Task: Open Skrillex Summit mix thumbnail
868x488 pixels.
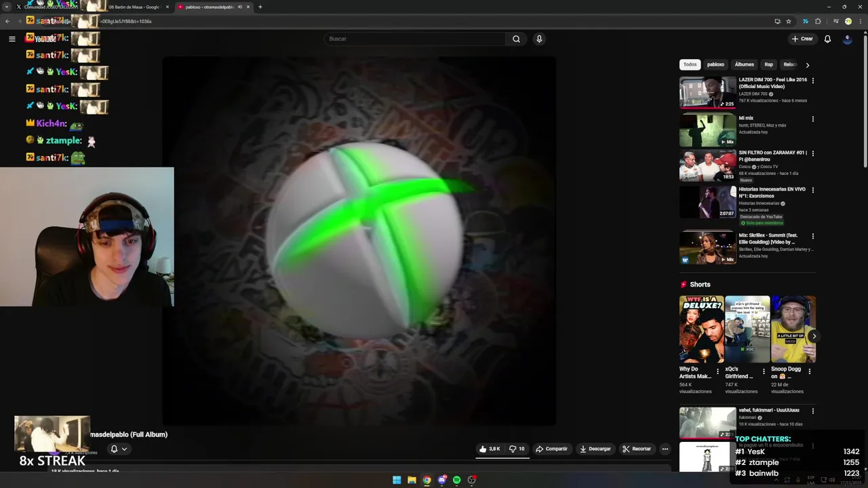Action: coord(707,247)
